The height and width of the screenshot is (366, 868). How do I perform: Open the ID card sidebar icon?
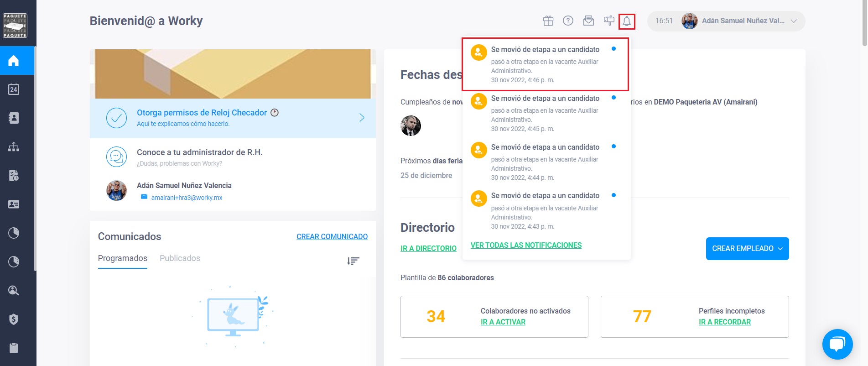[14, 204]
